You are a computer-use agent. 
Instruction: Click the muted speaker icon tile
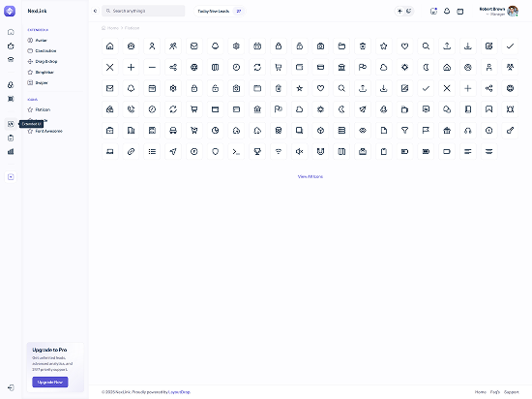pos(299,151)
